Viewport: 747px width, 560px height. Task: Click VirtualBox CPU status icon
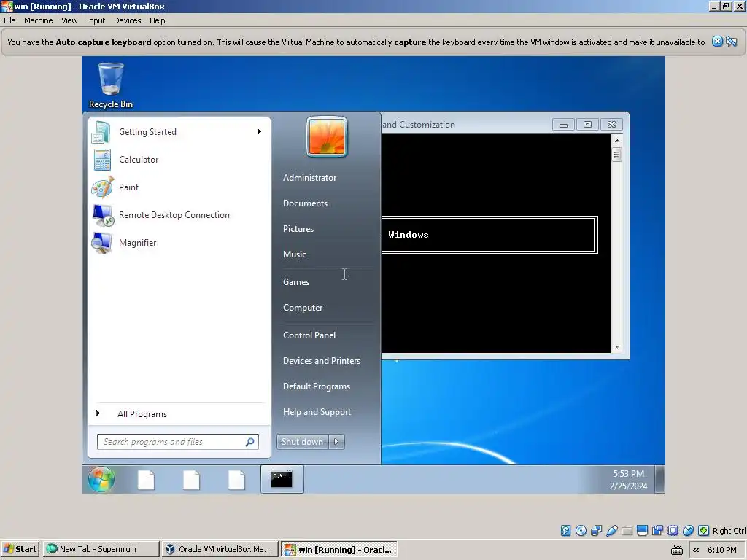click(x=673, y=531)
